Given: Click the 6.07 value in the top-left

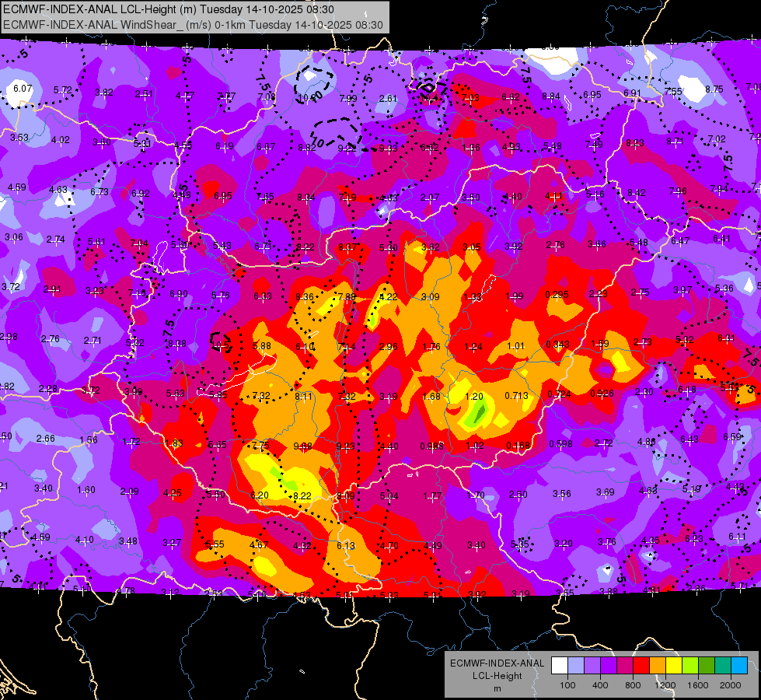Looking at the screenshot, I should [23, 89].
